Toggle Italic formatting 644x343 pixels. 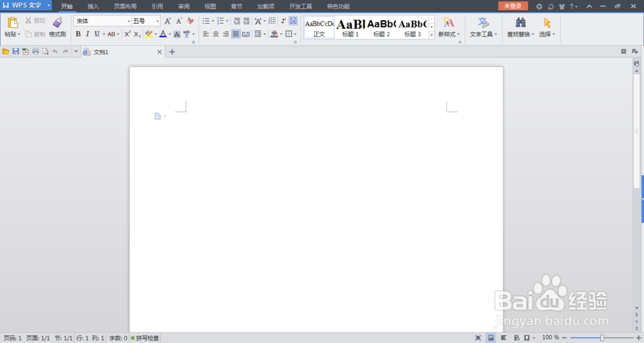pos(88,34)
